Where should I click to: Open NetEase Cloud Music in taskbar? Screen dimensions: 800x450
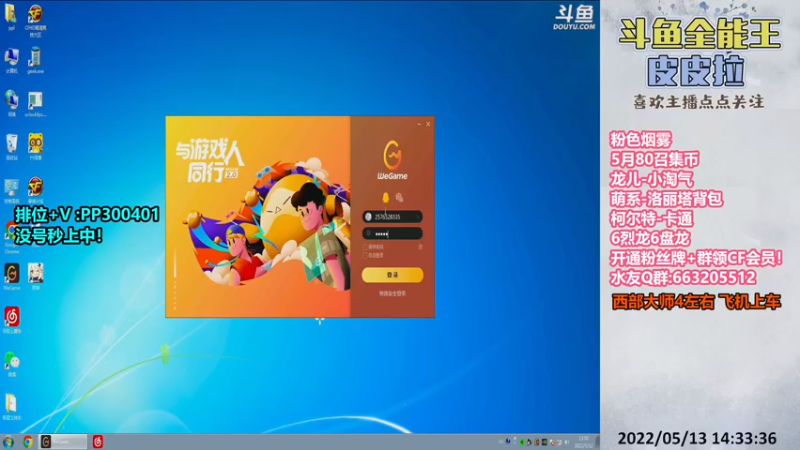pos(97,442)
